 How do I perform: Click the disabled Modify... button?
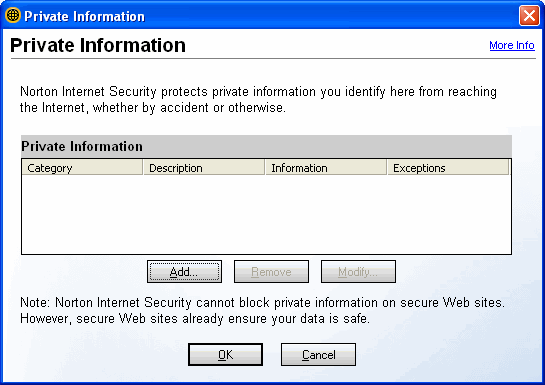[x=358, y=272]
